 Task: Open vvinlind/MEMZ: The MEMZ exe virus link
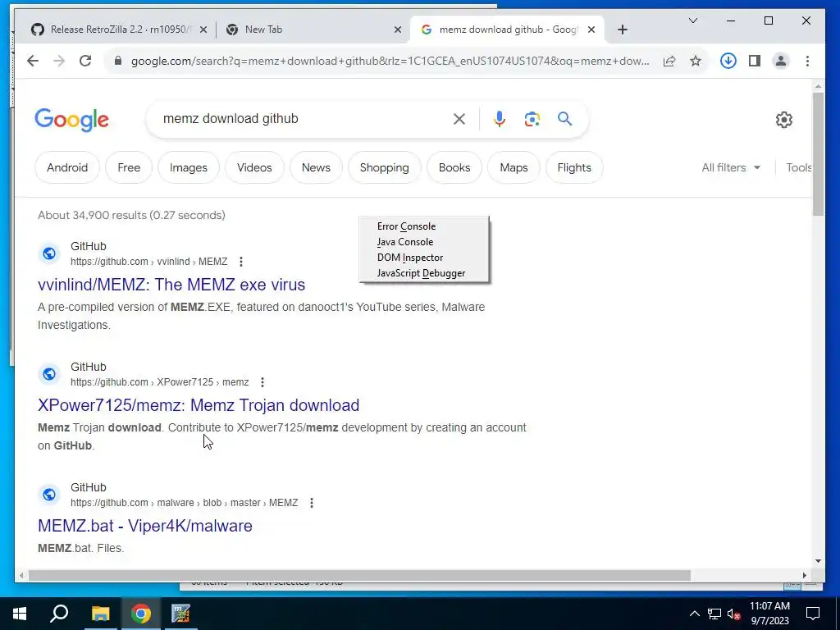[x=171, y=285]
